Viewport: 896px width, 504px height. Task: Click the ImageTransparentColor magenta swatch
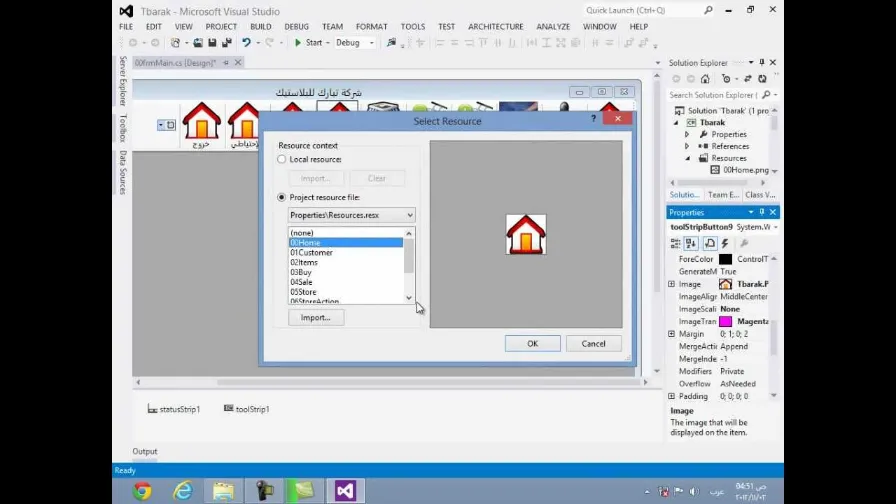[x=725, y=322]
